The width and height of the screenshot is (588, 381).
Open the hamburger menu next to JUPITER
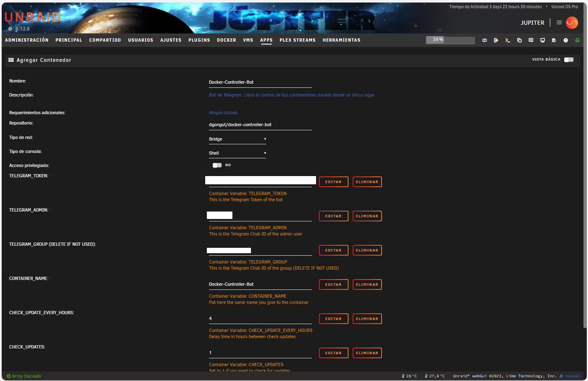pos(559,23)
